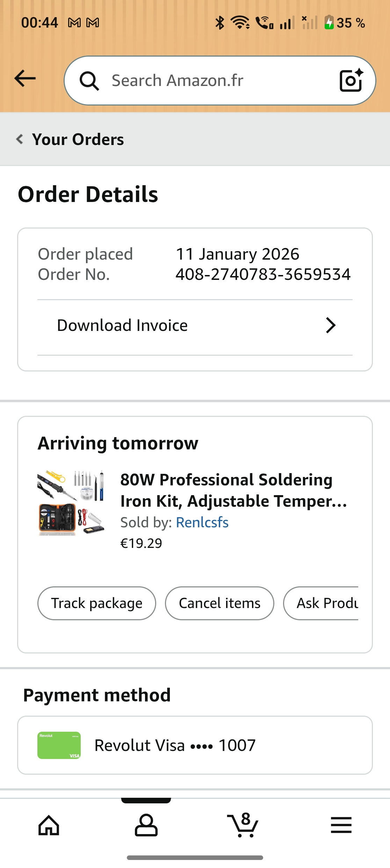Tap the magnifying glass search icon
This screenshot has height=868, width=390.
tap(89, 81)
